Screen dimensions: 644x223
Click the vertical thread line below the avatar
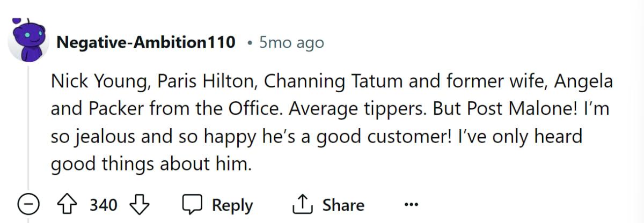(28, 129)
